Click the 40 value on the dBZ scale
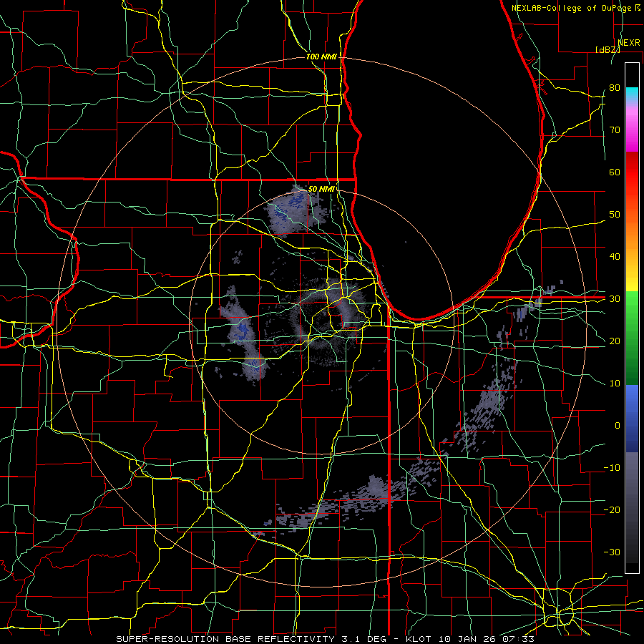This screenshot has width=644, height=644. click(615, 257)
